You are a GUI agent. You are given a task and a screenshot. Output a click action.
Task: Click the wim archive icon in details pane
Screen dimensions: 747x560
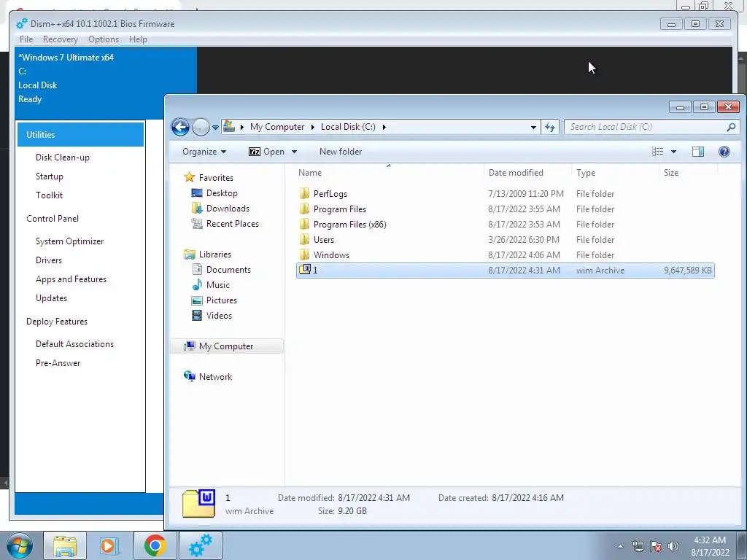[x=198, y=503]
